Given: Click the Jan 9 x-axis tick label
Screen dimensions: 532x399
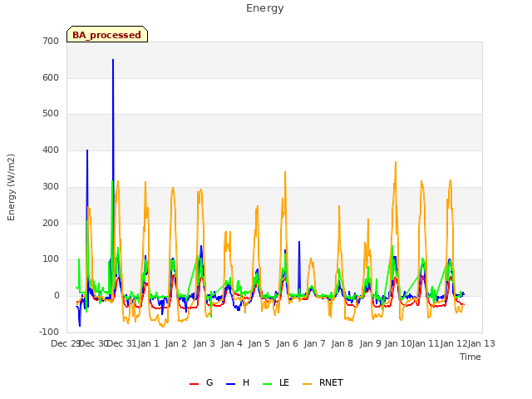Looking at the screenshot, I should (x=371, y=343).
